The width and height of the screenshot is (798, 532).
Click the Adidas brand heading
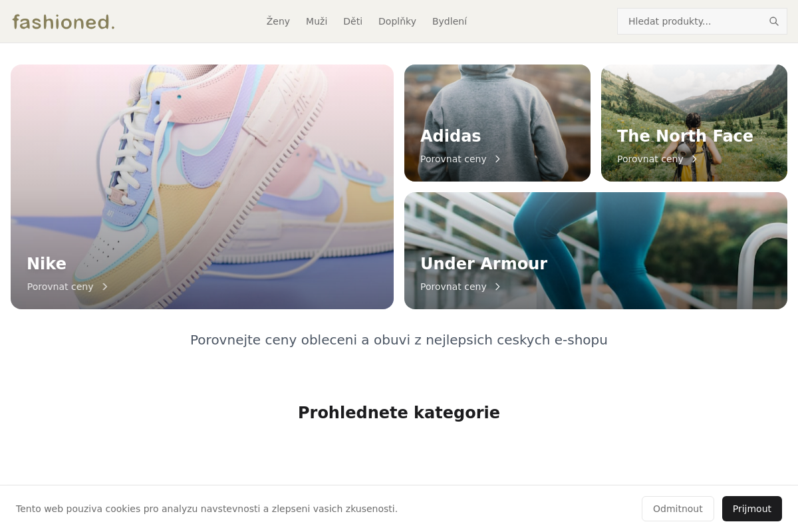(x=450, y=136)
